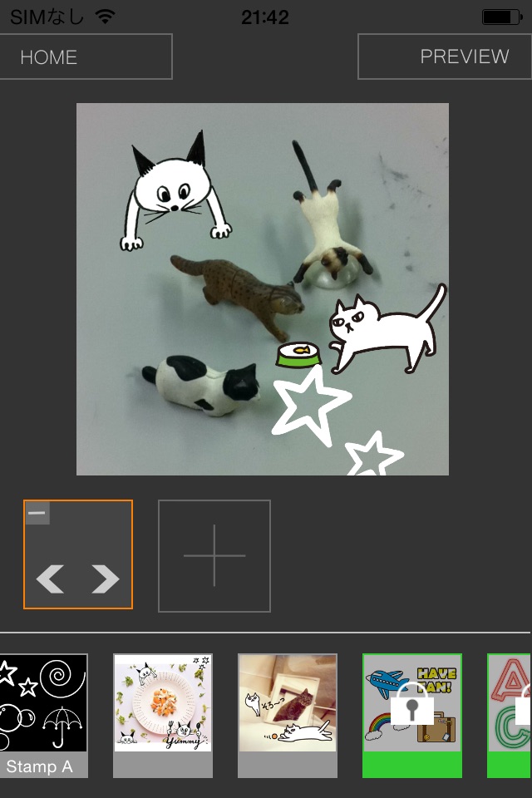Tap the 21:42 clock in the status bar
This screenshot has height=798, width=532.
(x=264, y=17)
